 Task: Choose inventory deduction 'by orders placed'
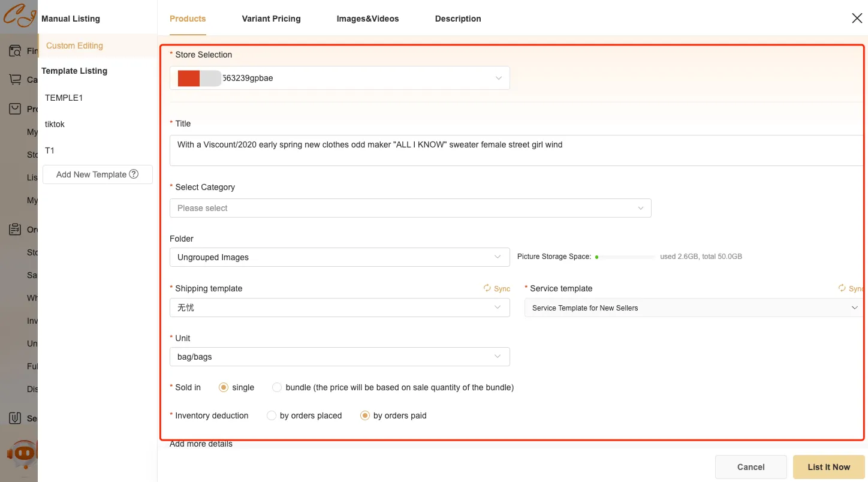272,415
